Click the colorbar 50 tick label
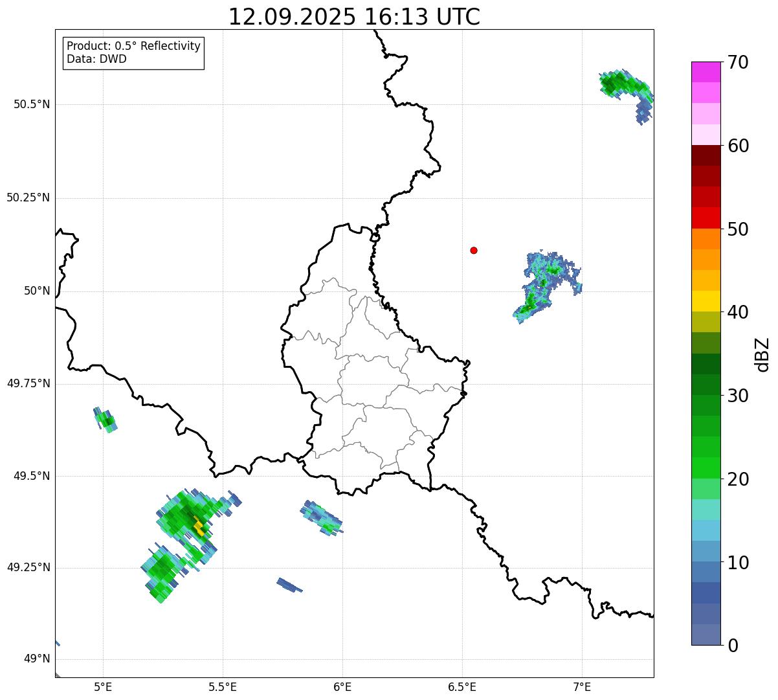 point(737,229)
